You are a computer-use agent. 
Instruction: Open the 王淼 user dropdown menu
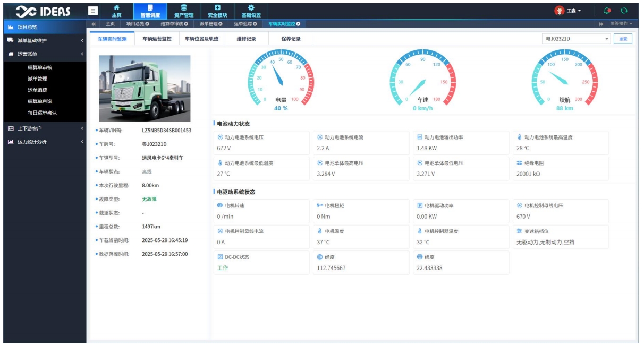point(573,11)
